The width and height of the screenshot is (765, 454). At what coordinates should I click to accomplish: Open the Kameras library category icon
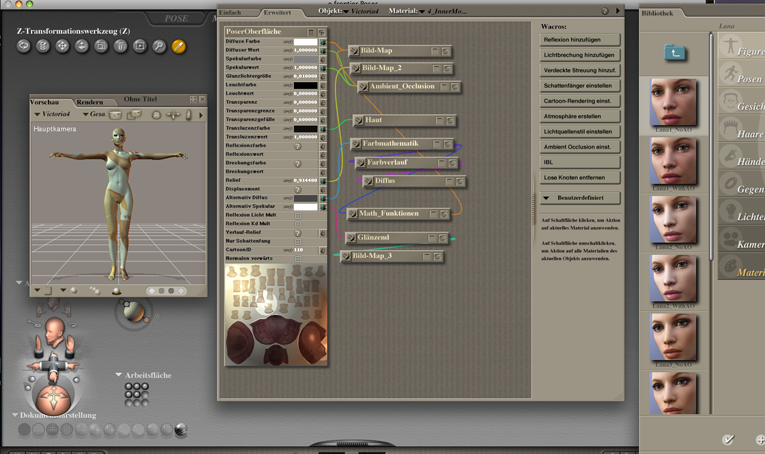(730, 238)
